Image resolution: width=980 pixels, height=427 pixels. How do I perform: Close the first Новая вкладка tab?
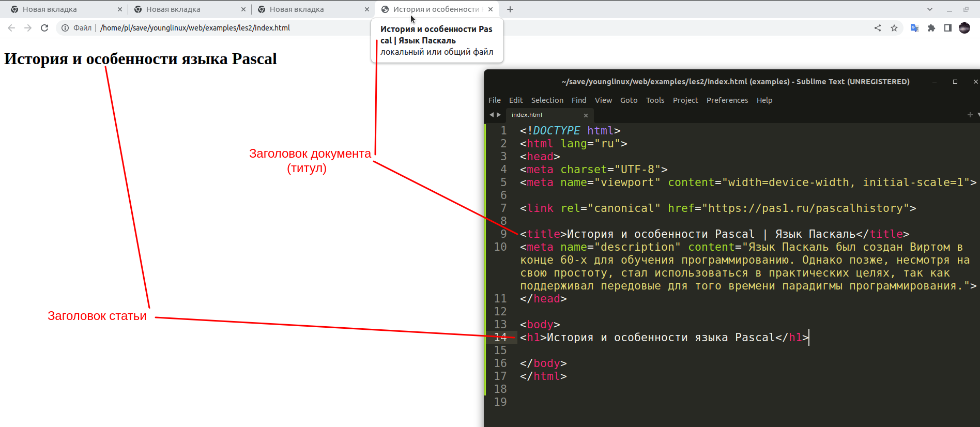120,9
